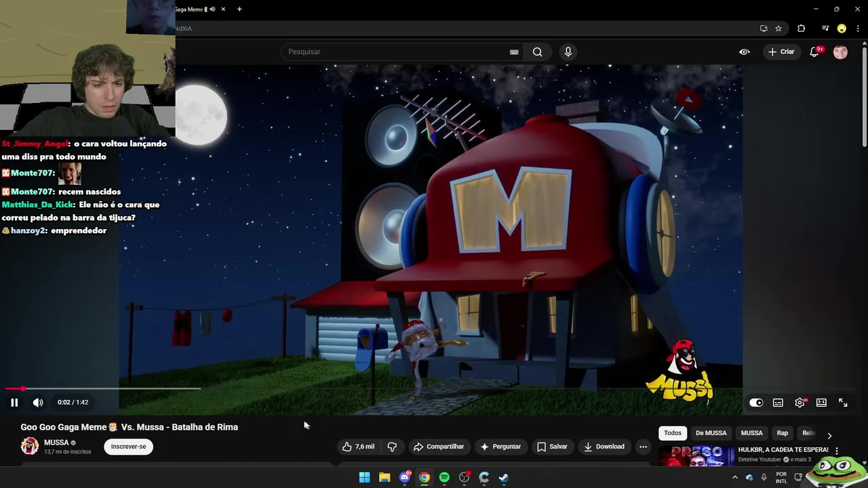Open YouTube notifications bell
Viewport: 868px width, 488px height.
tap(815, 52)
